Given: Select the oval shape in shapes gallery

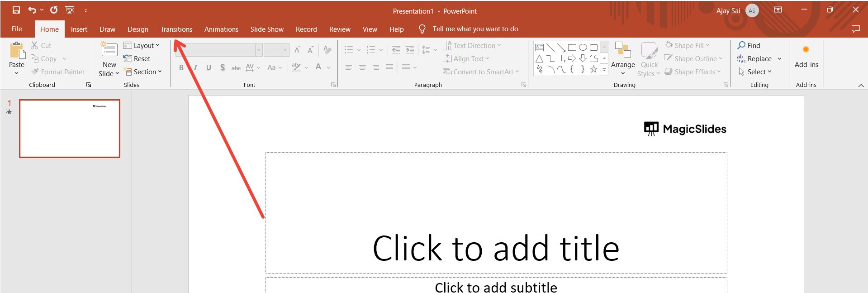Looking at the screenshot, I should 583,48.
